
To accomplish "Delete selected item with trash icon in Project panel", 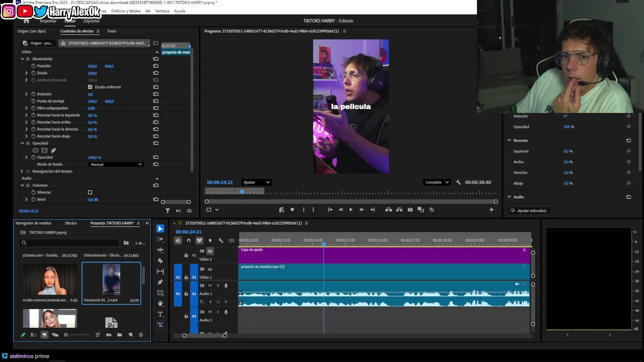I will 141,335.
